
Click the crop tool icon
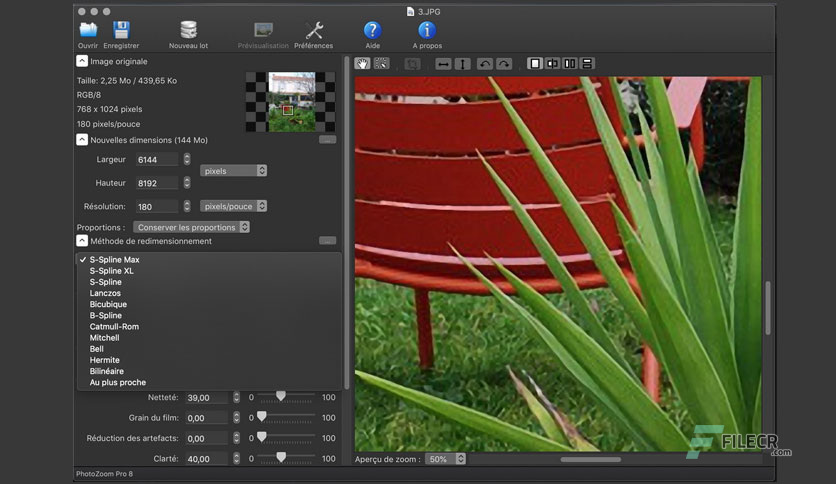pos(412,64)
